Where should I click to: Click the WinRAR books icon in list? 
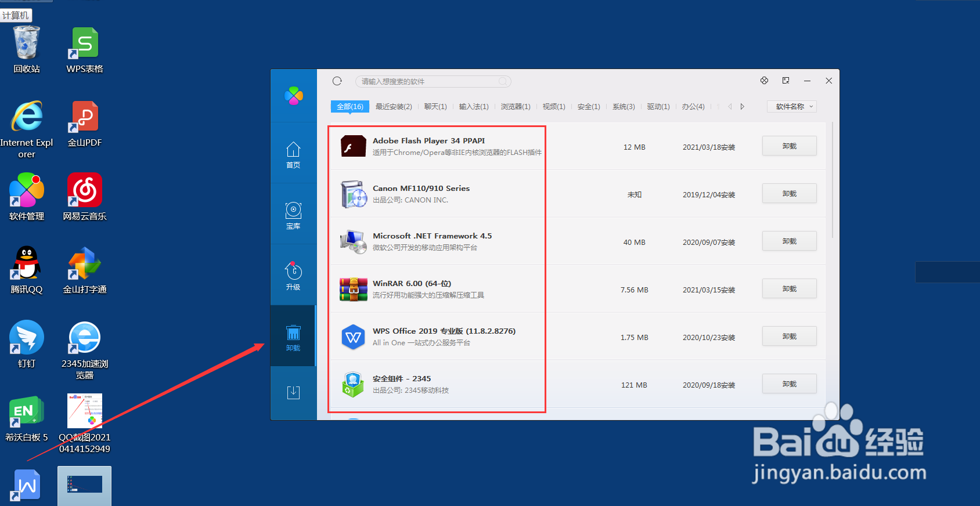click(x=354, y=289)
